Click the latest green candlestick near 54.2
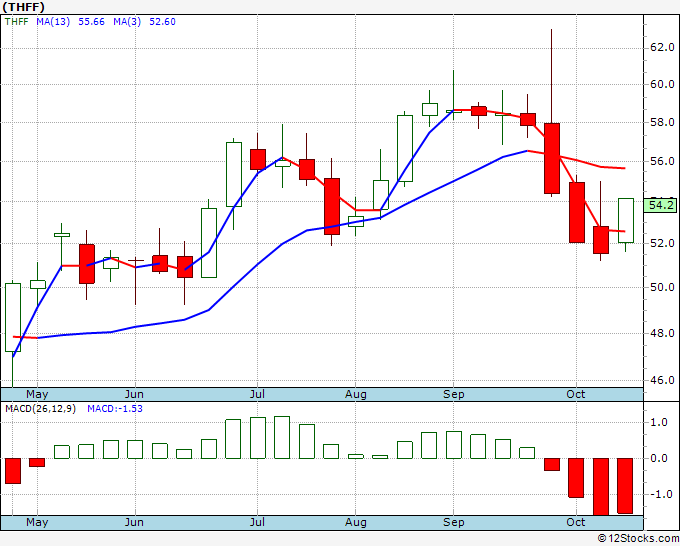 click(x=626, y=220)
